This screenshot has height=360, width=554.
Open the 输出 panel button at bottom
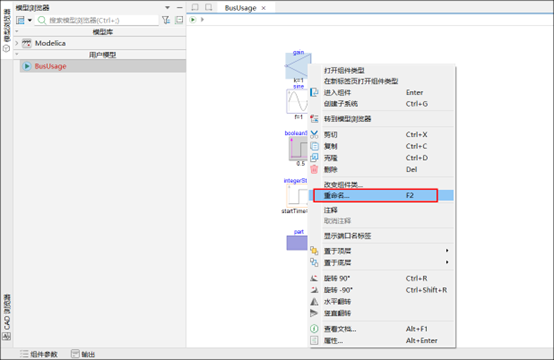(83, 354)
